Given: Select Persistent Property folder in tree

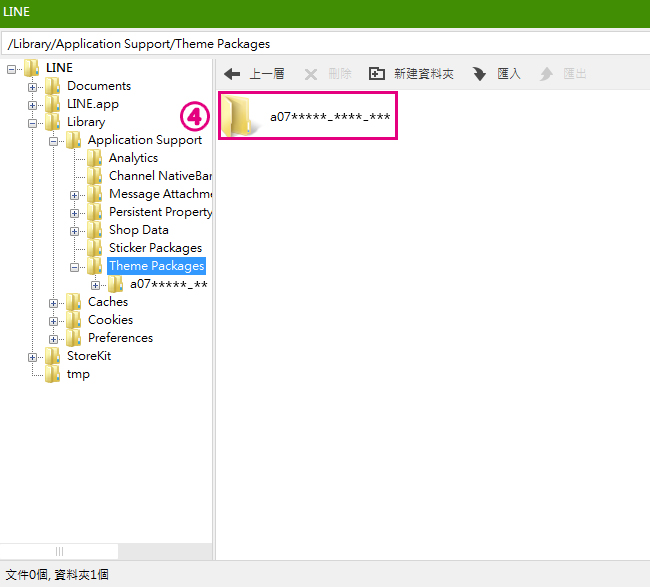Looking at the screenshot, I should (x=160, y=212).
